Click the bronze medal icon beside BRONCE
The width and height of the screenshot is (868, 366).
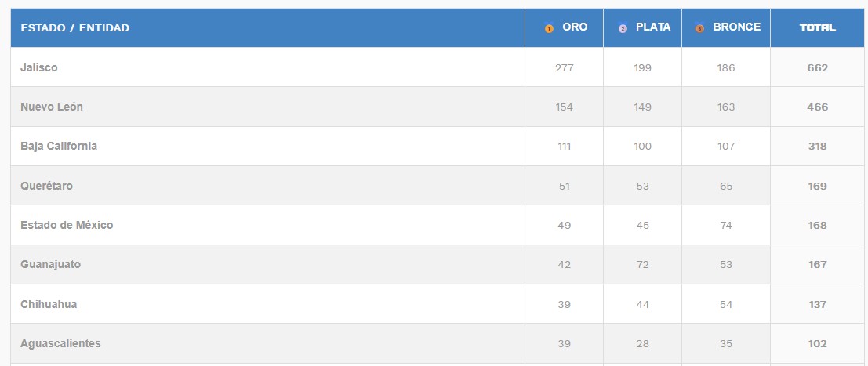click(699, 27)
